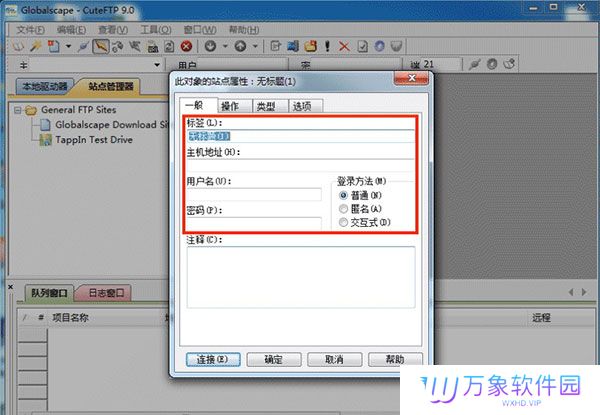Open the 工具(O) menu

[156, 30]
